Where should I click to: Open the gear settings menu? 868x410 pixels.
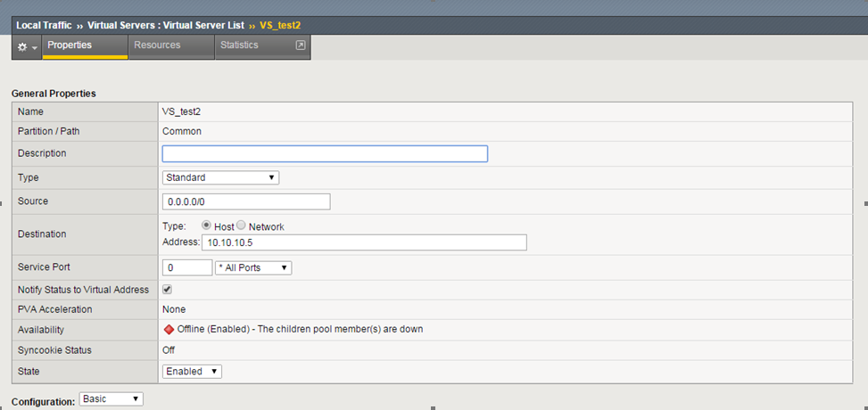[x=27, y=46]
